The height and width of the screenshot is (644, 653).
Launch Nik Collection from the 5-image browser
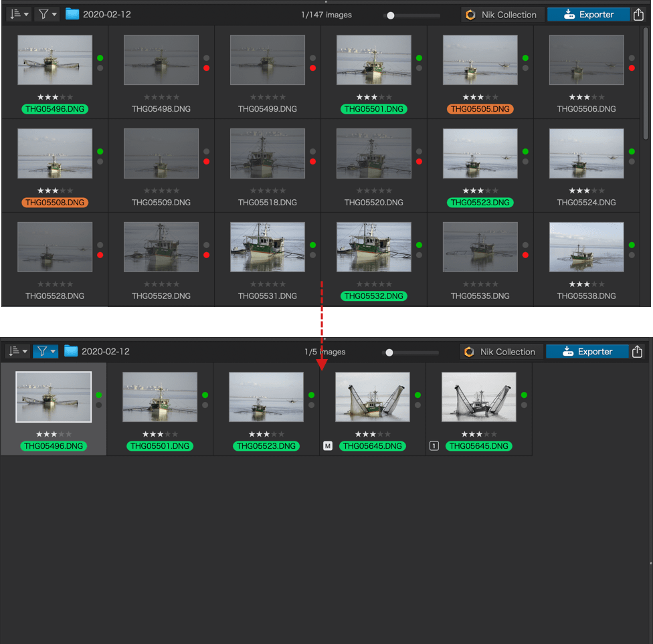(x=501, y=352)
